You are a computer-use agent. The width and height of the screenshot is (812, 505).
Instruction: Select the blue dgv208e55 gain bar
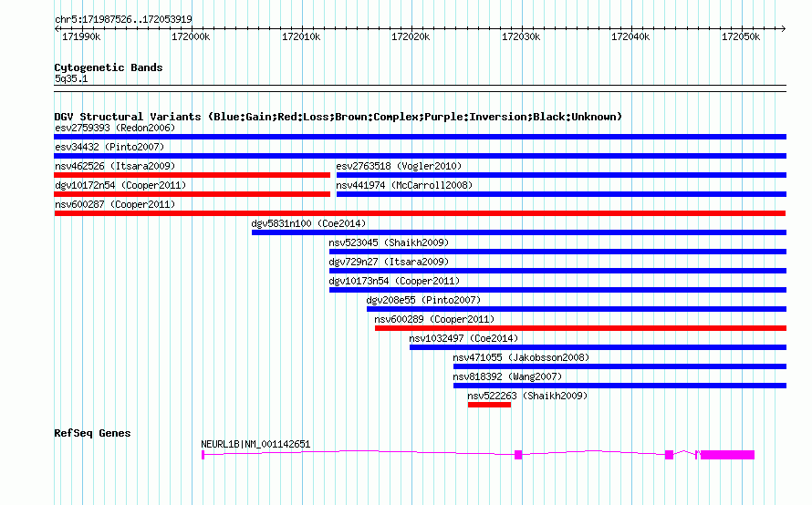point(577,309)
